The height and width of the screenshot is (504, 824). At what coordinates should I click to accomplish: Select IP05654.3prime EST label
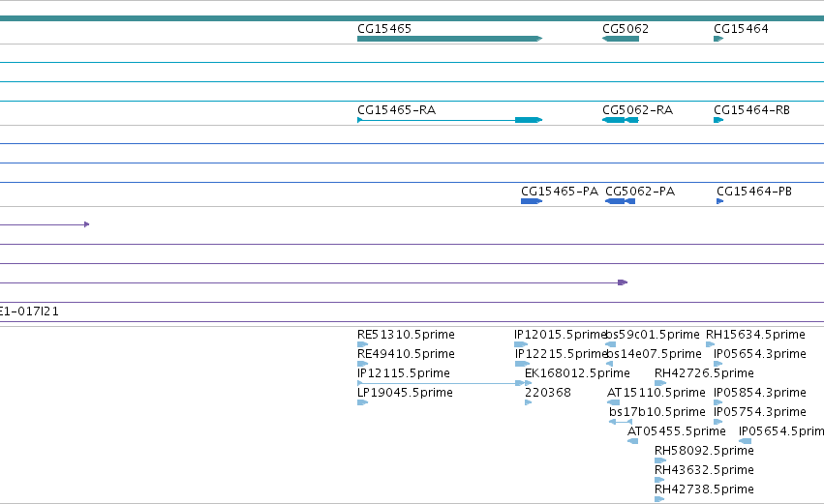tap(760, 354)
